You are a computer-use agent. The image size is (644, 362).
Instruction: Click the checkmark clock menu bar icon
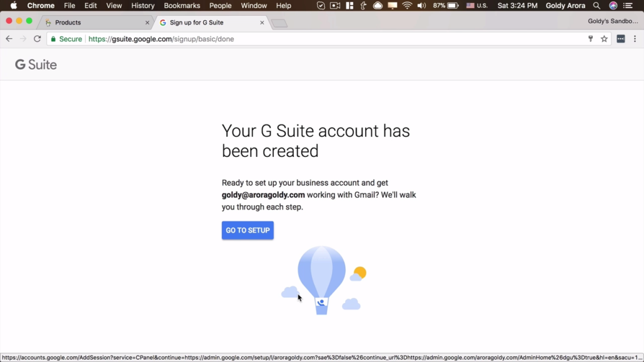(321, 6)
